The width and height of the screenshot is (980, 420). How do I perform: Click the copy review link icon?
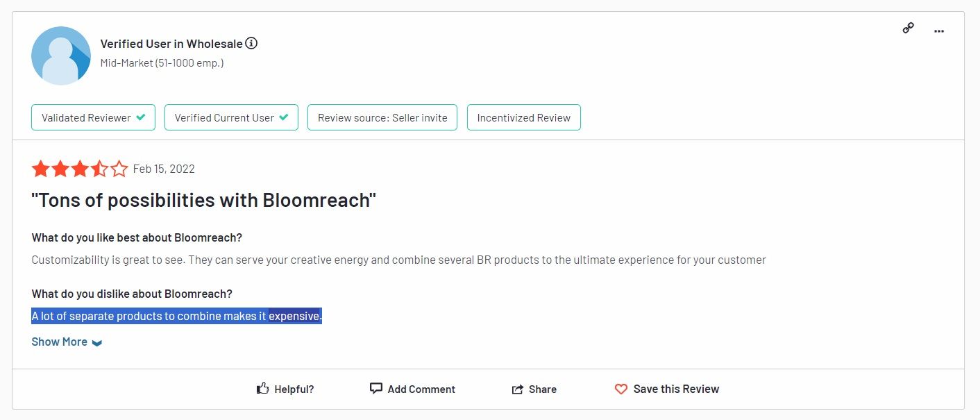tap(908, 28)
